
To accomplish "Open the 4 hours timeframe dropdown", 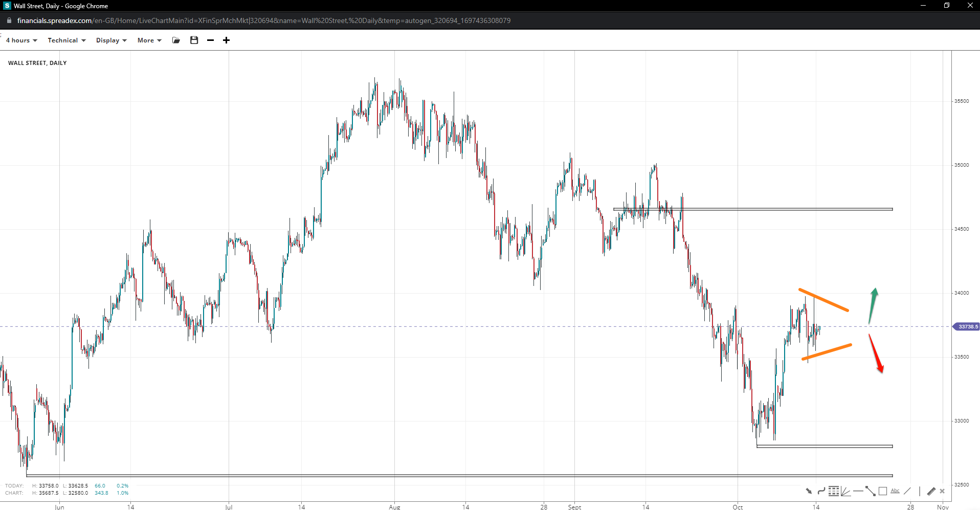I will (21, 40).
